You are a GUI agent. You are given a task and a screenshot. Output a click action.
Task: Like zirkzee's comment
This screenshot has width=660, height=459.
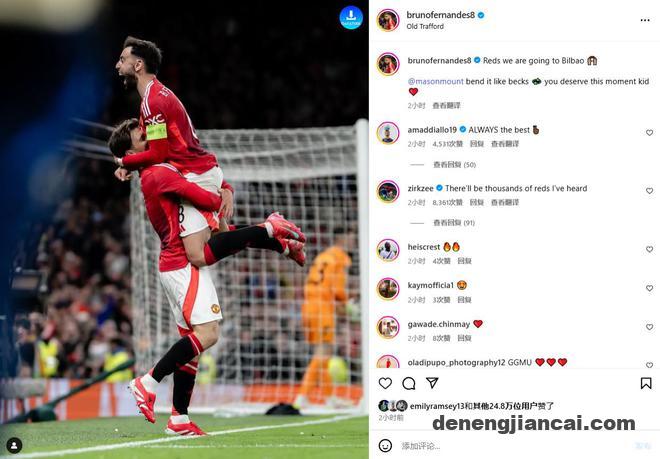click(649, 191)
